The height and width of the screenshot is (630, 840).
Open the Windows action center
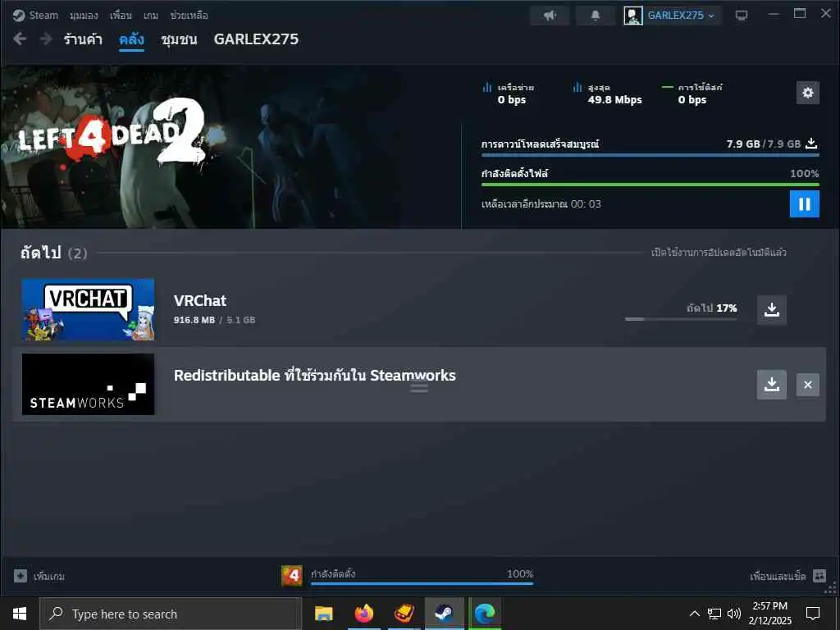click(813, 614)
